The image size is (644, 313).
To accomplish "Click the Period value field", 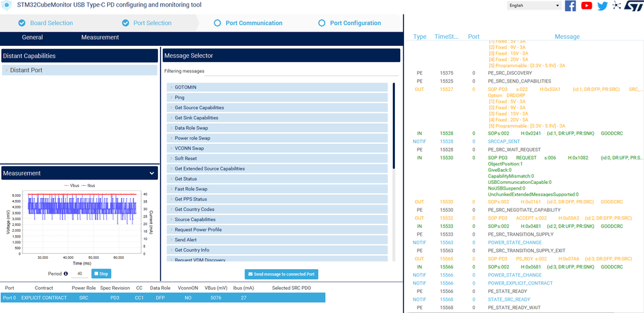I will (x=79, y=274).
